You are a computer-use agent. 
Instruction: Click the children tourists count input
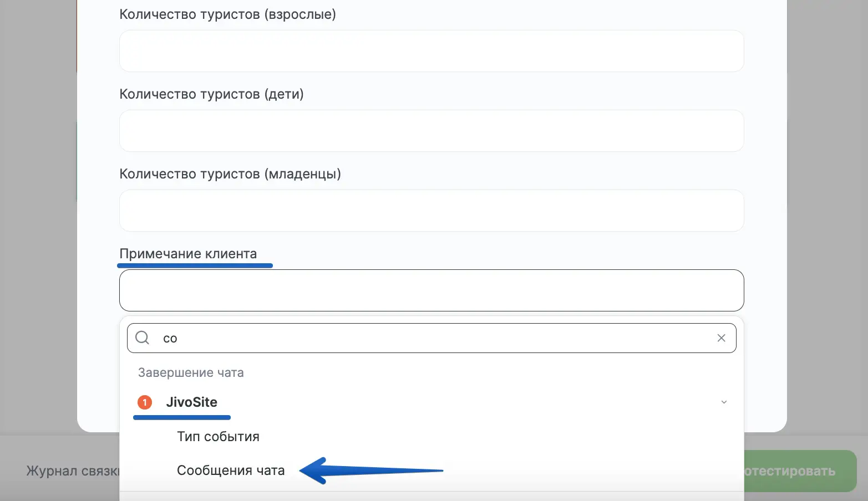click(x=432, y=131)
